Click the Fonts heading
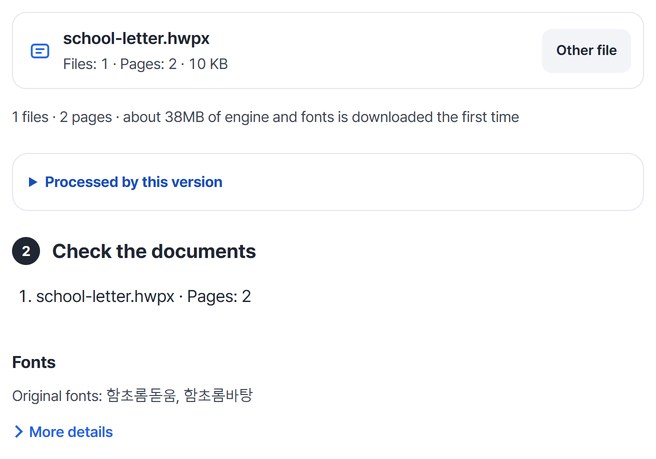Screen dimensions: 656x459 (33, 362)
